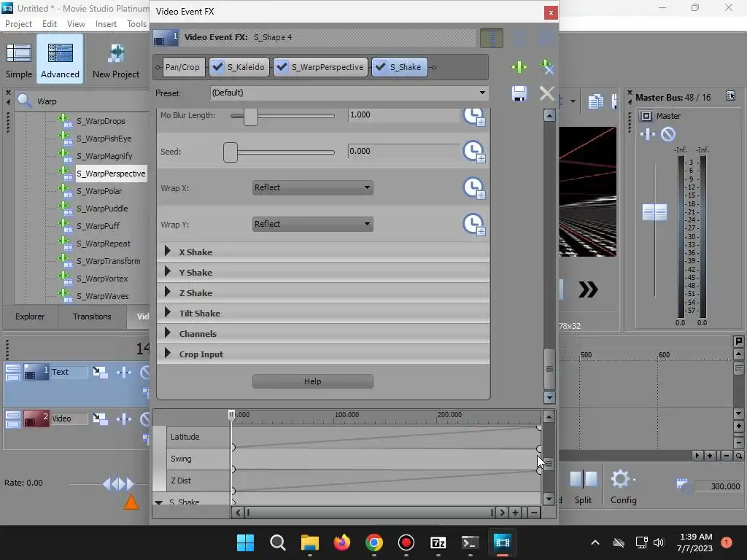Mute the Master bus
This screenshot has height=560, width=747.
click(x=668, y=134)
